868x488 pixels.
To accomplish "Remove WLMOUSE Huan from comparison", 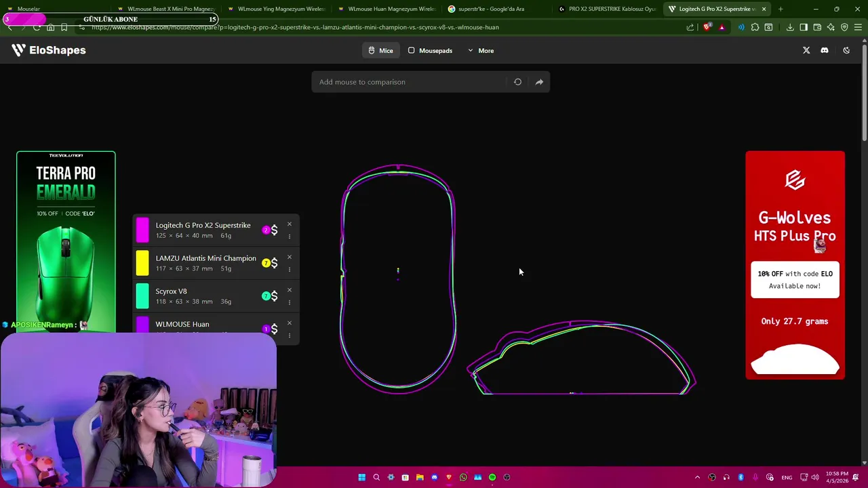I will pos(290,323).
